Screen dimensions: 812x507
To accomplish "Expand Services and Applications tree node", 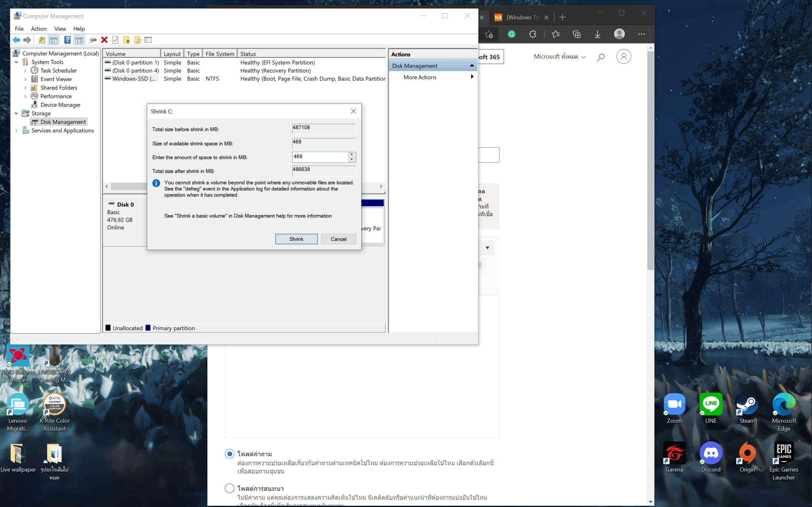I will pos(16,131).
